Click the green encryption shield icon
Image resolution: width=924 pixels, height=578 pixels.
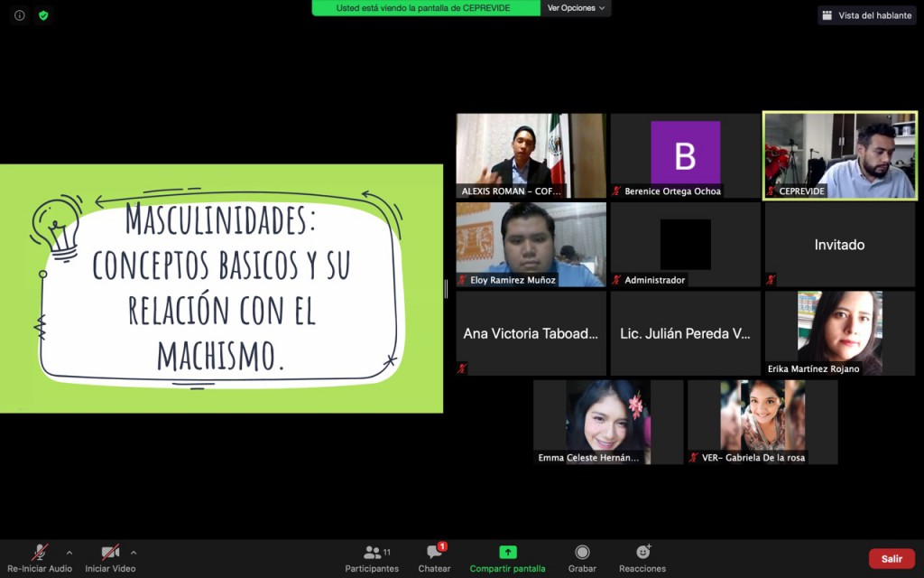click(43, 15)
